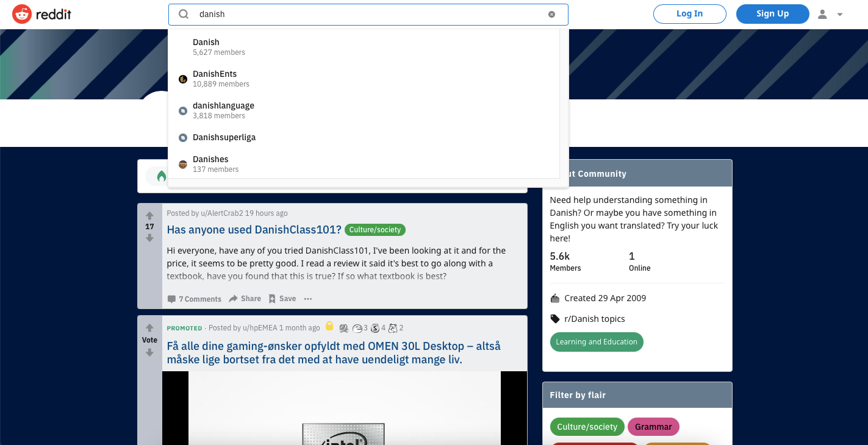Click the Danishes community avatar icon
The width and height of the screenshot is (868, 445).
pos(183,165)
